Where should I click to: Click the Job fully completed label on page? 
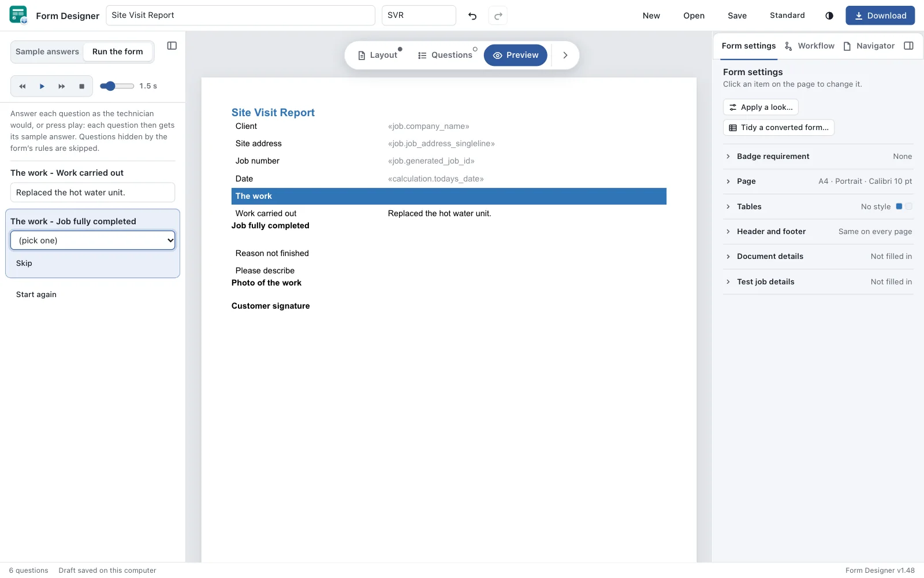click(x=270, y=226)
